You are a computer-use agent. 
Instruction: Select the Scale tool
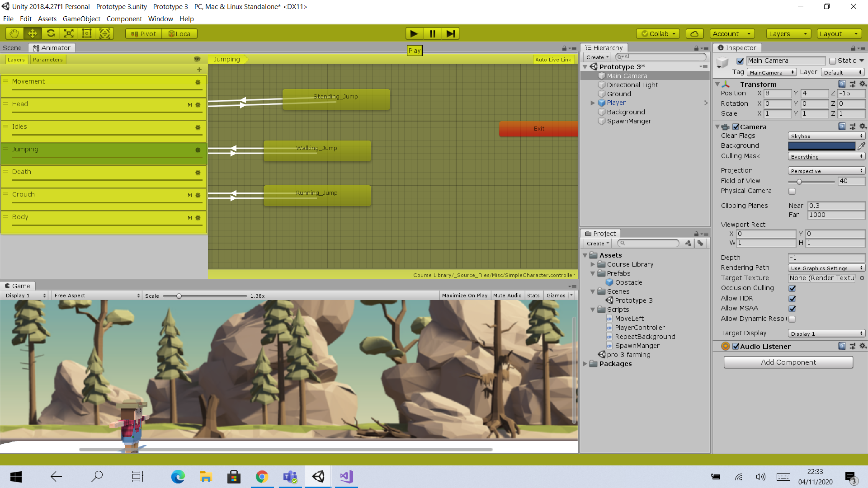coord(69,33)
